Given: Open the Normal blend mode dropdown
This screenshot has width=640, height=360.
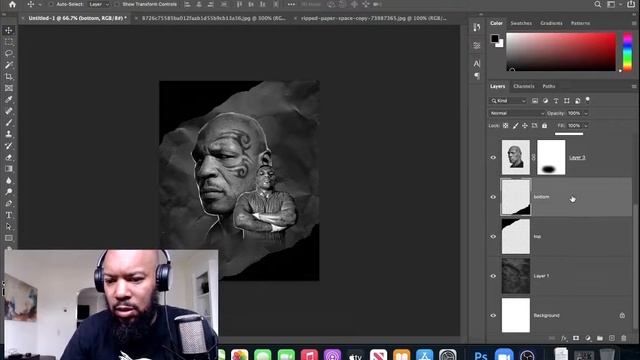Looking at the screenshot, I should [517, 113].
